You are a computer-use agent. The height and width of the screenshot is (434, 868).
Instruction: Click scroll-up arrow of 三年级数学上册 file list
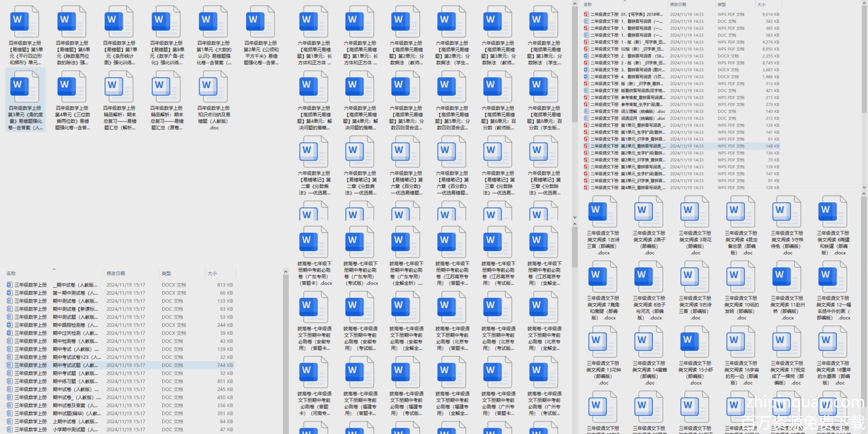coord(286,272)
